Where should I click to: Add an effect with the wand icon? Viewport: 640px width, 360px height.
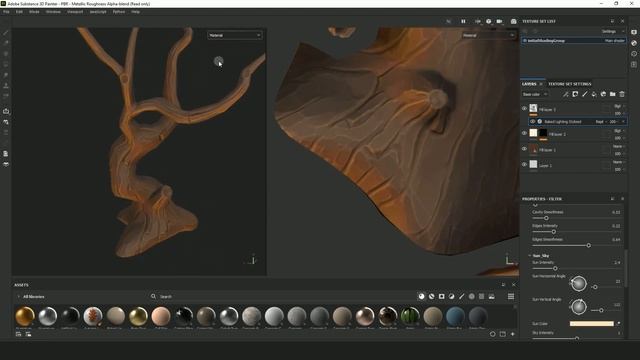[566, 94]
